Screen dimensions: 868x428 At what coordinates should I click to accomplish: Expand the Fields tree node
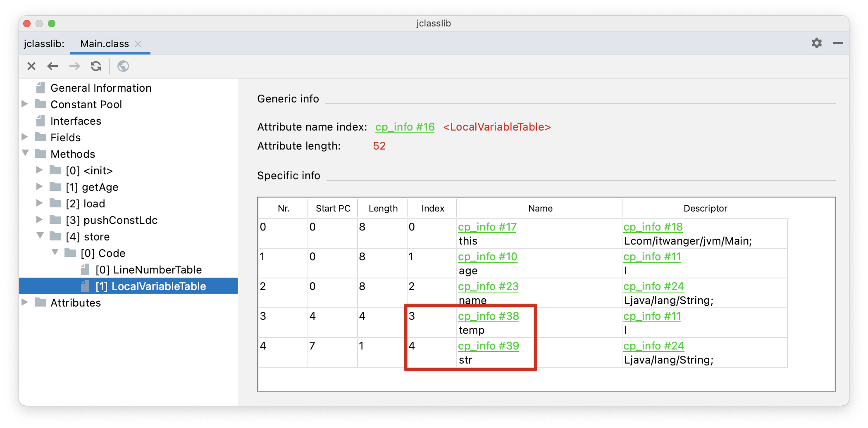[25, 137]
